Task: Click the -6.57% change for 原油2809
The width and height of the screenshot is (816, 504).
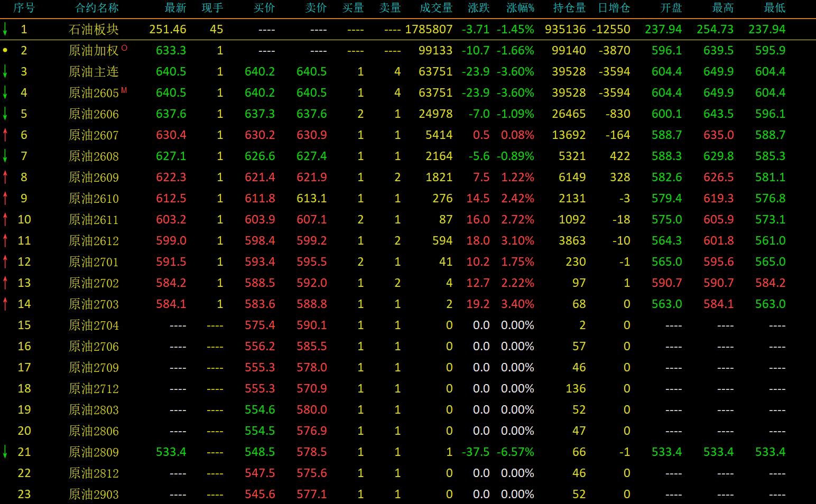Action: pos(515,452)
